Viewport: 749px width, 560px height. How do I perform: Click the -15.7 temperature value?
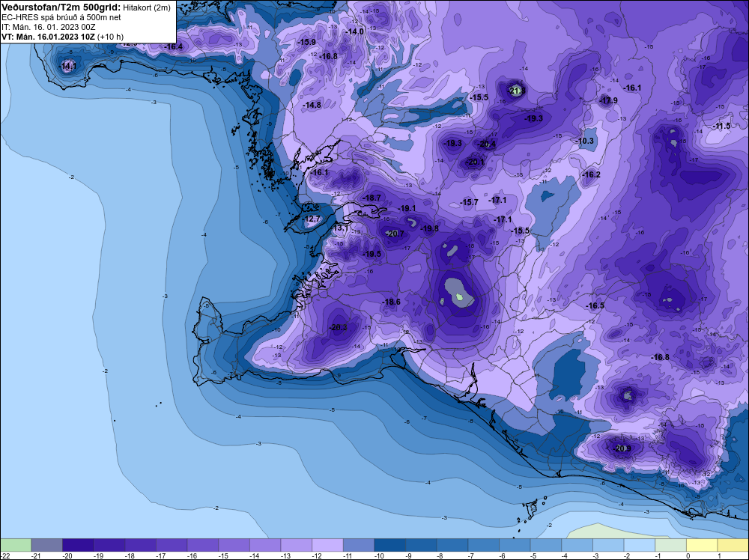[469, 202]
